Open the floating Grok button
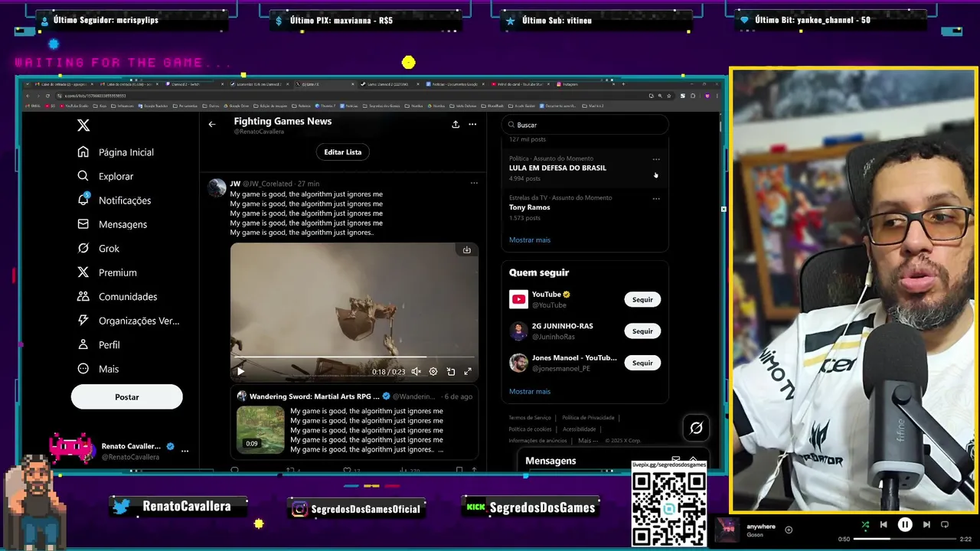980x551 pixels. tap(696, 429)
